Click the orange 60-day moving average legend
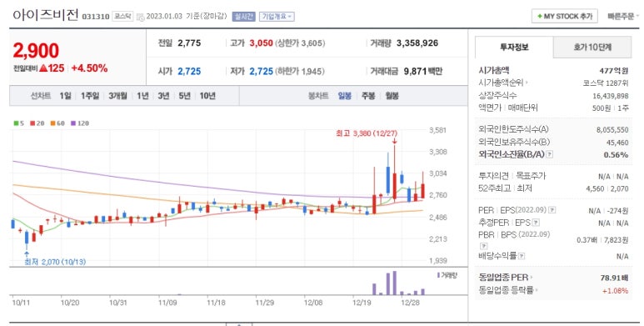Viewport: 644px width, 326px height. [57, 123]
